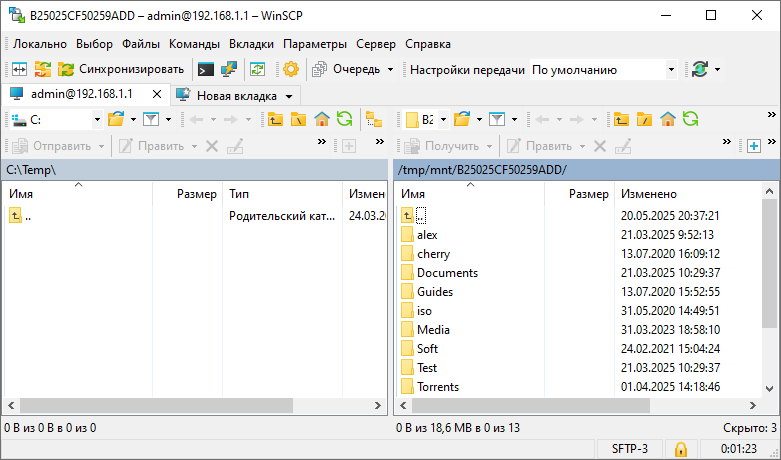Open the settings gear icon in toolbar
The height and width of the screenshot is (460, 781).
(291, 69)
